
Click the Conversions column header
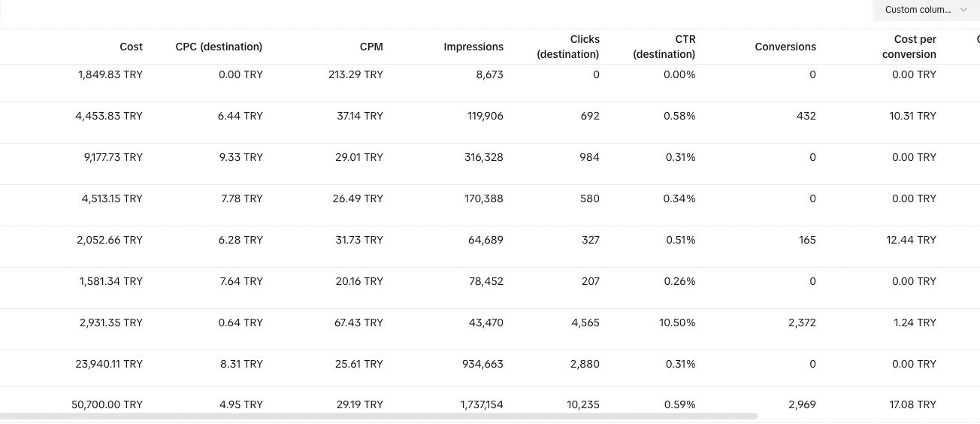pos(785,47)
